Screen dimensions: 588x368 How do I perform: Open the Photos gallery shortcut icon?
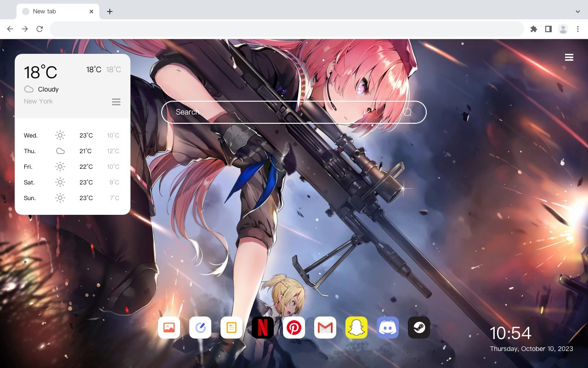(169, 328)
